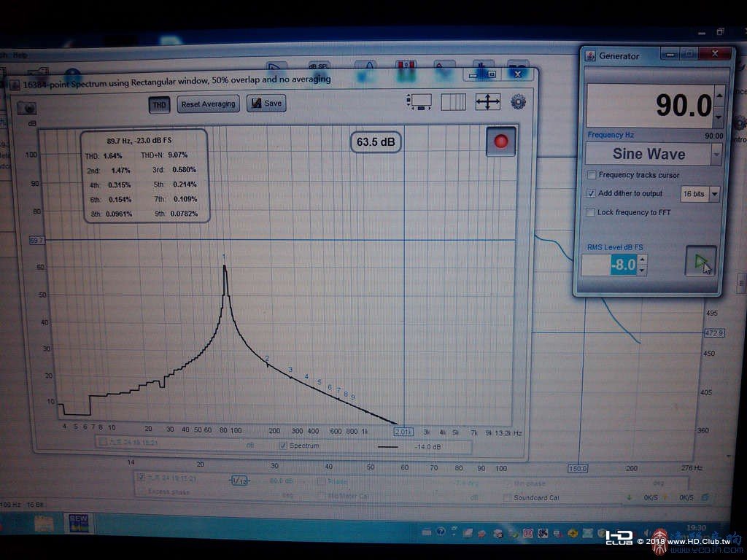Uncheck Add dither to output
Image resolution: width=747 pixels, height=560 pixels.
591,193
